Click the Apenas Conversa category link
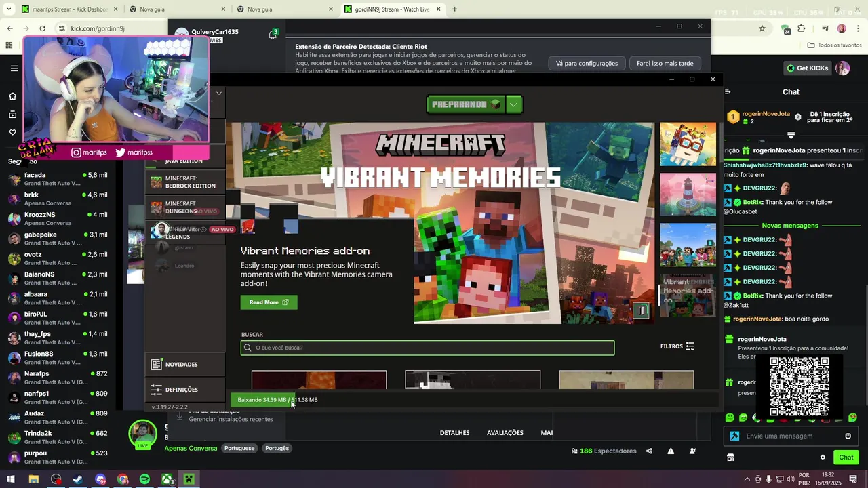868x488 pixels. click(x=191, y=448)
